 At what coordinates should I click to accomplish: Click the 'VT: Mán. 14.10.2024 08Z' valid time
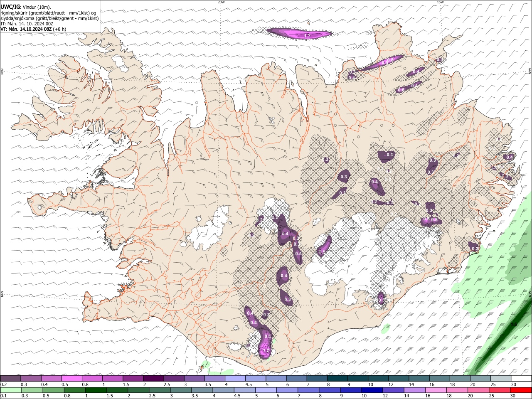(x=26, y=29)
